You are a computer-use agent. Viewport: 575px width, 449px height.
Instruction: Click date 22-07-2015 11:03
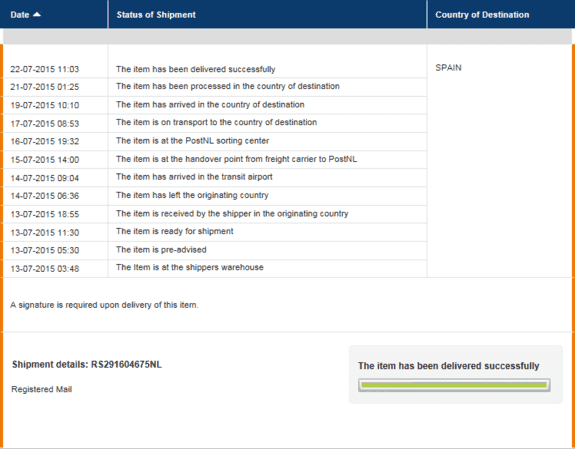click(x=44, y=69)
